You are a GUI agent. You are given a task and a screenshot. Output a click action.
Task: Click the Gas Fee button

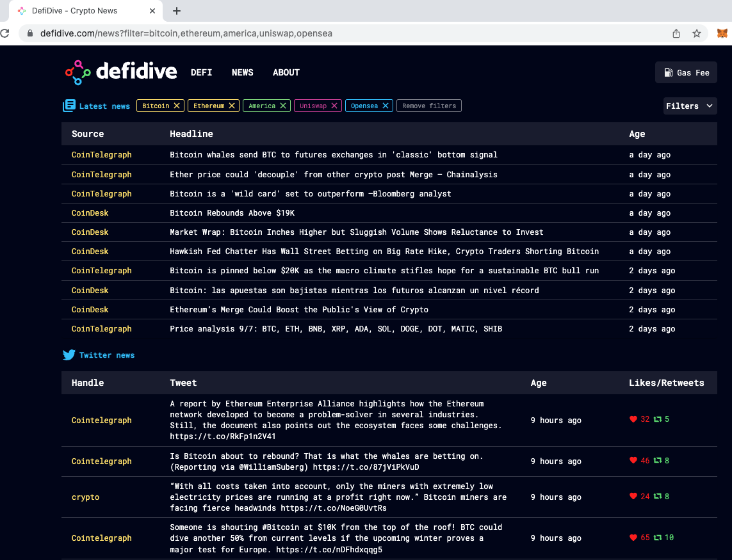coord(686,72)
